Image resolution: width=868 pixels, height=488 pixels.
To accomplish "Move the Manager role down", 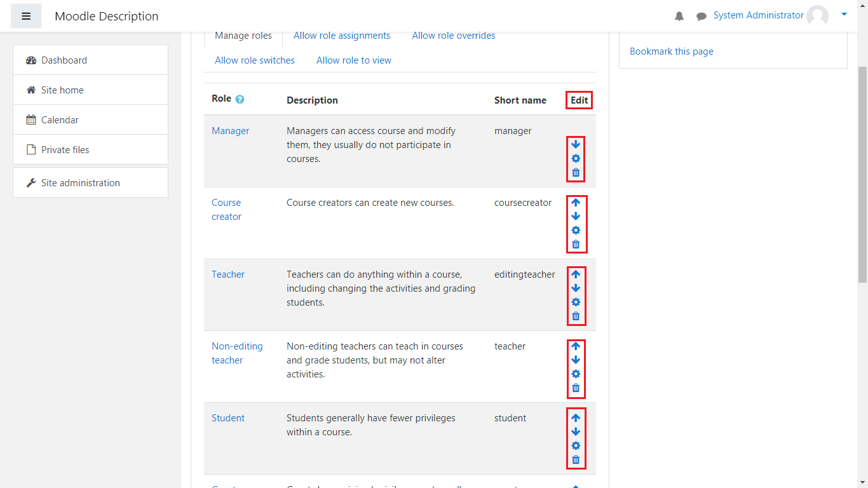I will tap(576, 145).
